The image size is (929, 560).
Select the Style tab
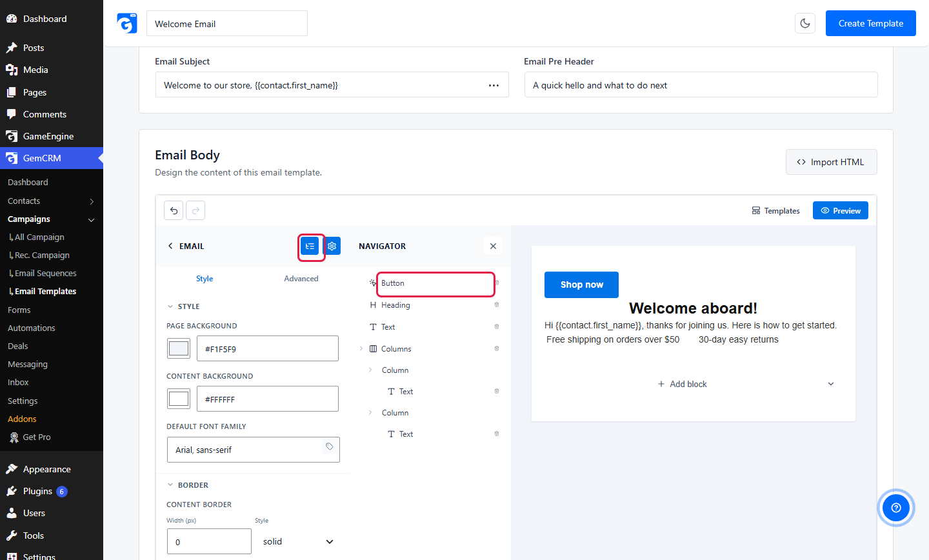[x=205, y=279]
